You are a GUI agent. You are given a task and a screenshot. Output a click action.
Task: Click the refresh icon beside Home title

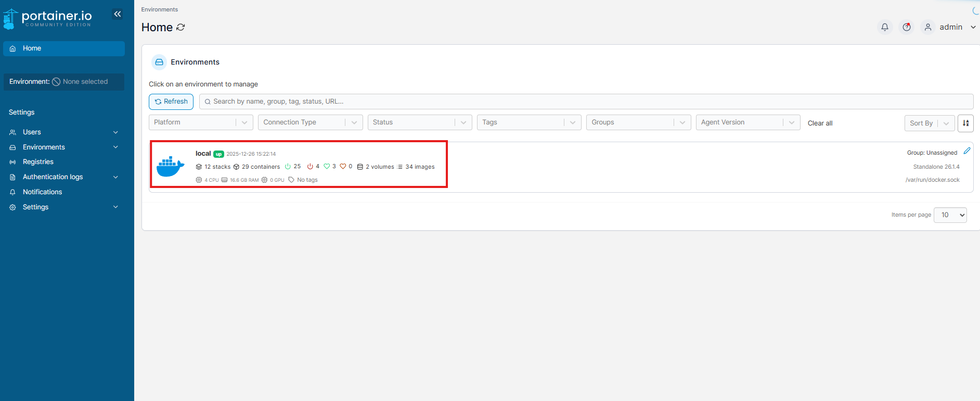click(180, 27)
